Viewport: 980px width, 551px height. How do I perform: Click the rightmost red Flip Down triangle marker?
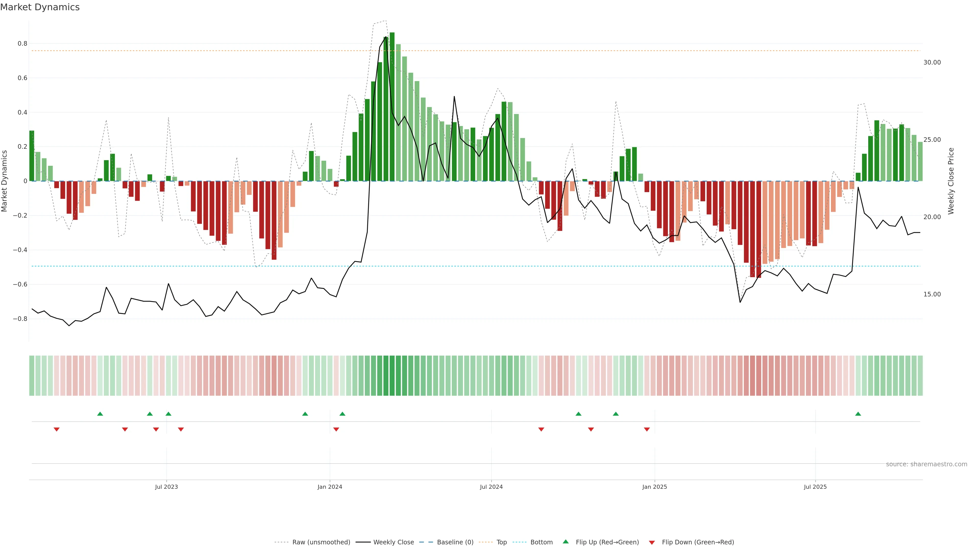click(647, 429)
